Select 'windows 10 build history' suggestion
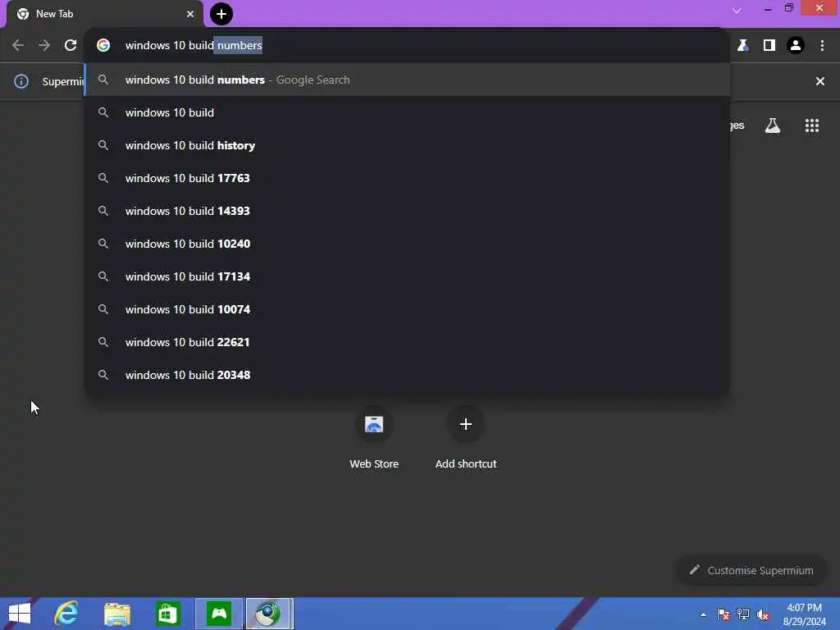840x630 pixels. [x=407, y=145]
